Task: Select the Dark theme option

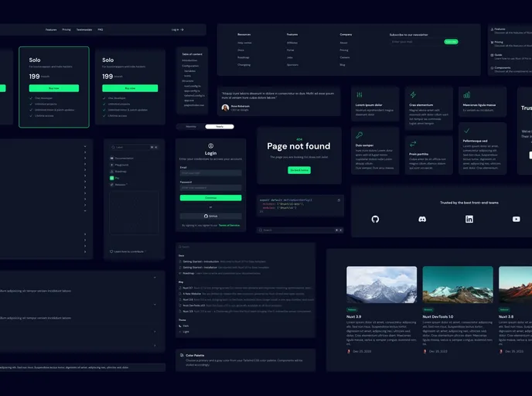Action: [185, 326]
